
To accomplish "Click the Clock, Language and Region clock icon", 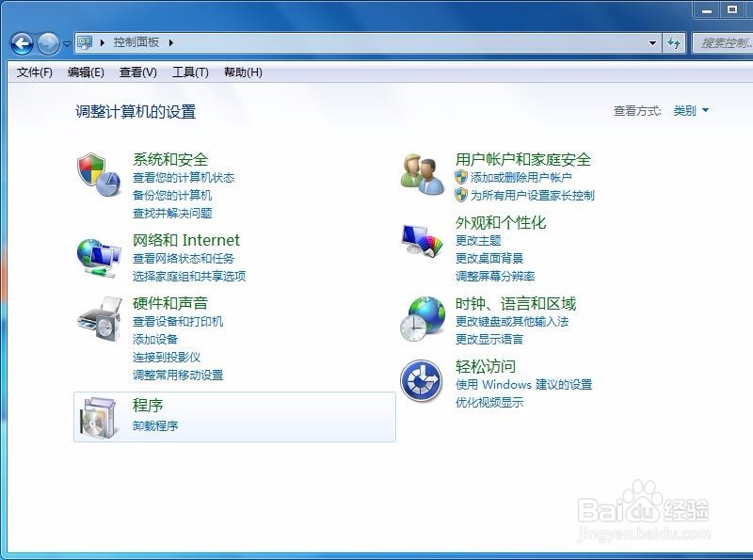I will click(420, 319).
